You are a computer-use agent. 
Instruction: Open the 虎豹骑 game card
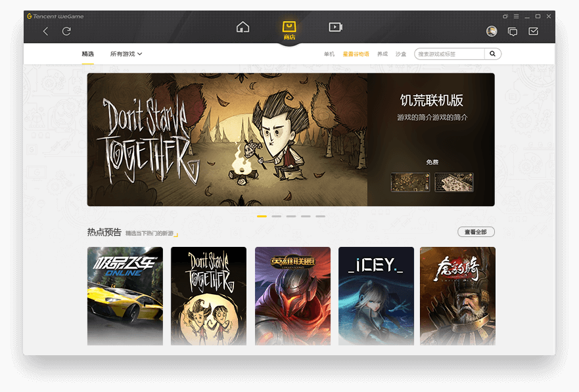point(458,296)
